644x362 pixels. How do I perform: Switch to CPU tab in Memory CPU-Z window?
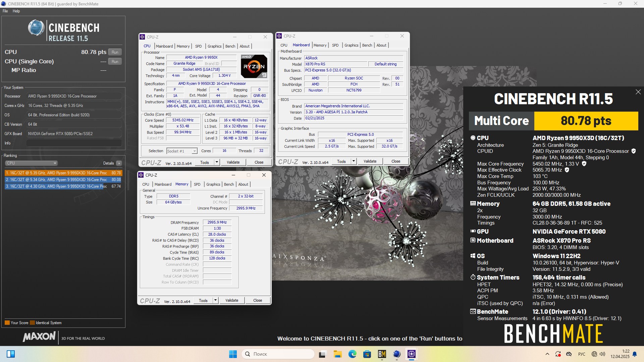(x=146, y=184)
